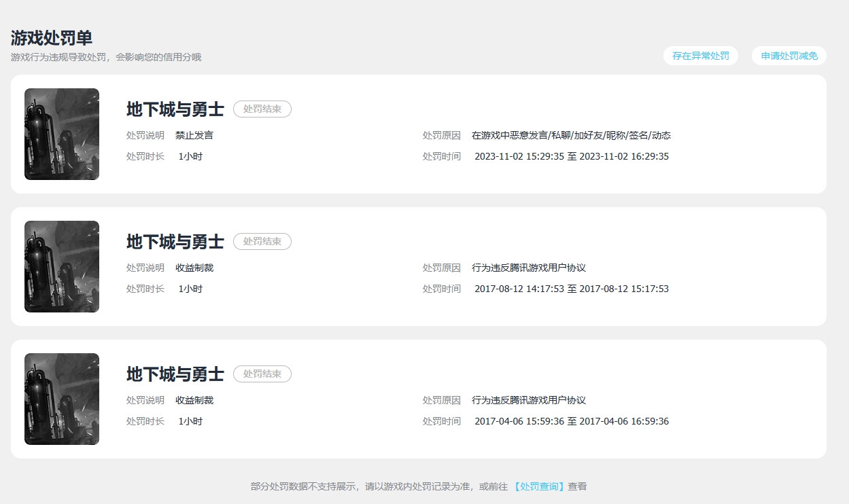Follow the 【处罚查询】 link at the bottom
Image resolution: width=849 pixels, height=504 pixels.
click(539, 486)
